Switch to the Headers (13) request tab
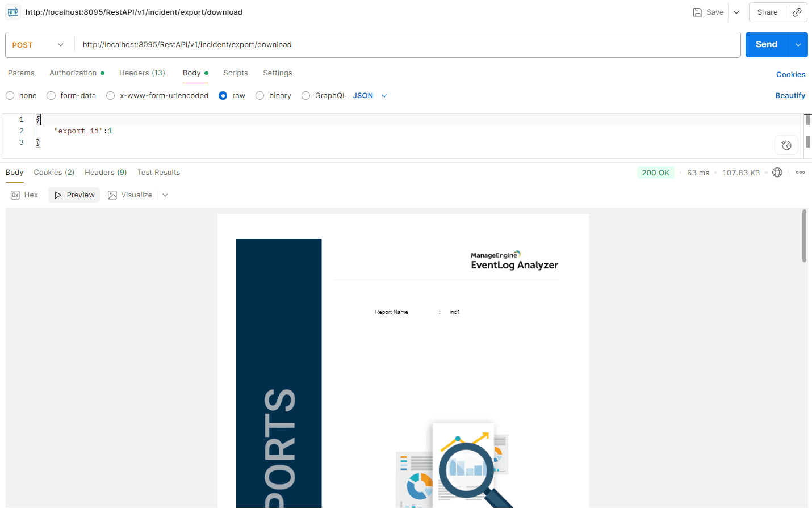The image size is (812, 509). pyautogui.click(x=142, y=73)
